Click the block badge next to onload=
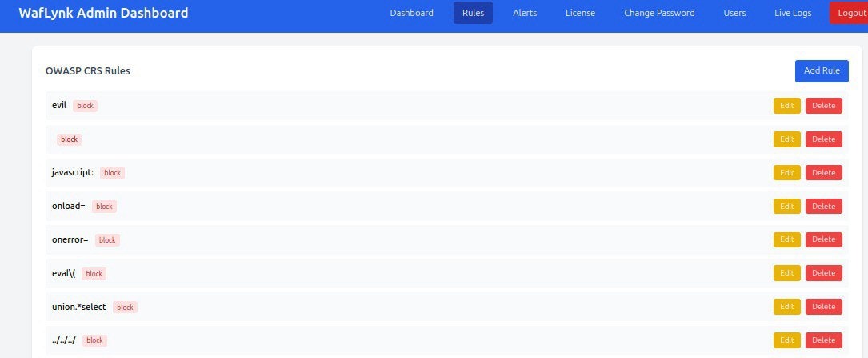This screenshot has height=358, width=868. coord(104,206)
